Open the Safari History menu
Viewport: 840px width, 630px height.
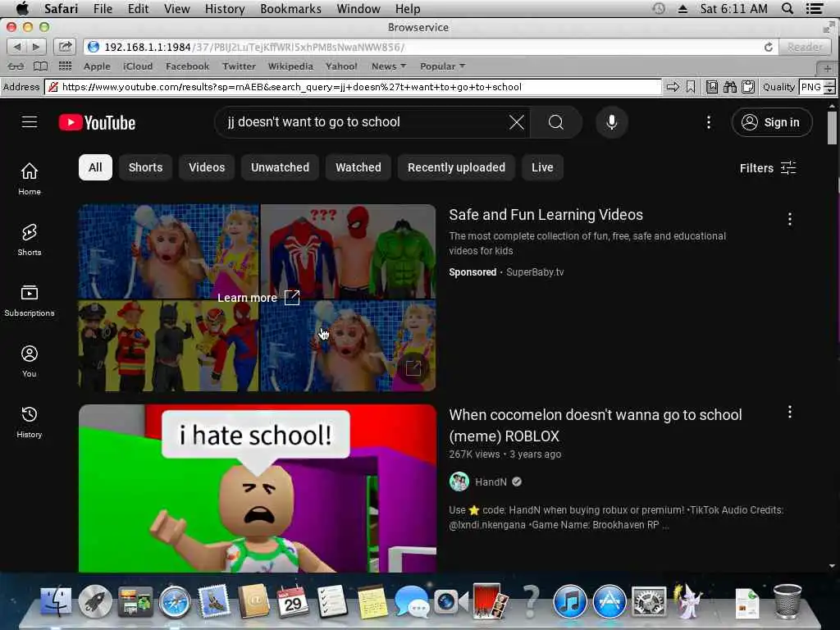(225, 8)
